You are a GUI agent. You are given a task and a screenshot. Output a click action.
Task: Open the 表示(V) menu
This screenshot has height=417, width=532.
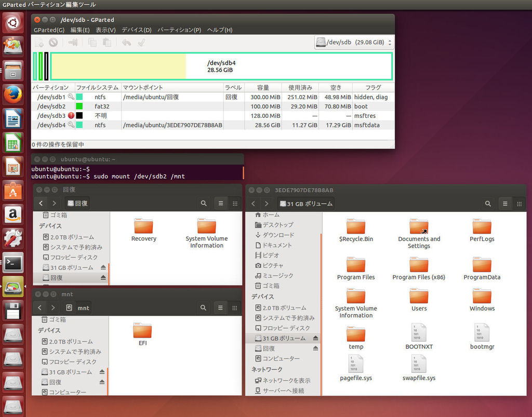pos(105,30)
